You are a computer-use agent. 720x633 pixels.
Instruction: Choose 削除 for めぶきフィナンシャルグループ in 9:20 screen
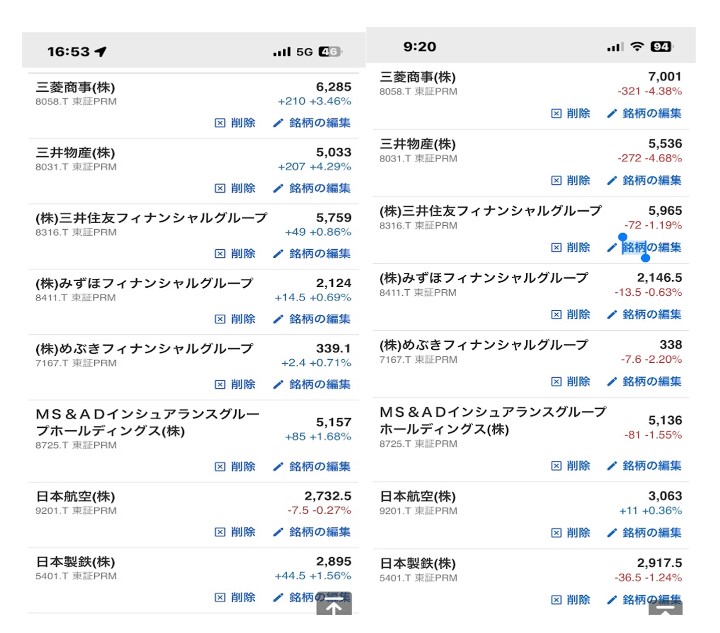pos(578,381)
